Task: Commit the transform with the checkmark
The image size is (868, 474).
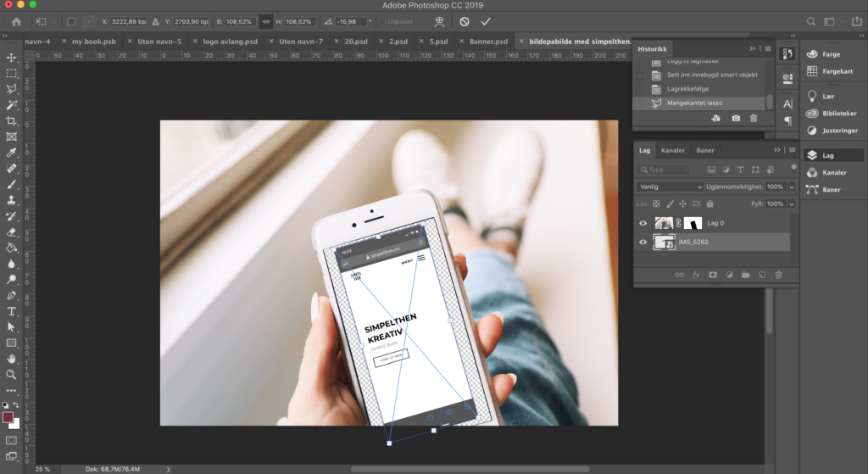Action: 486,21
